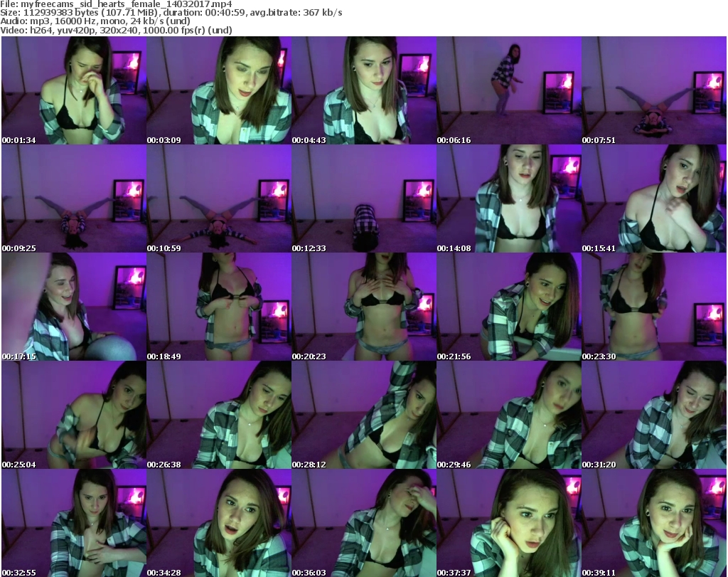This screenshot has width=728, height=577.
Task: Open the frame at timestamp 00:07:51
Action: click(654, 90)
